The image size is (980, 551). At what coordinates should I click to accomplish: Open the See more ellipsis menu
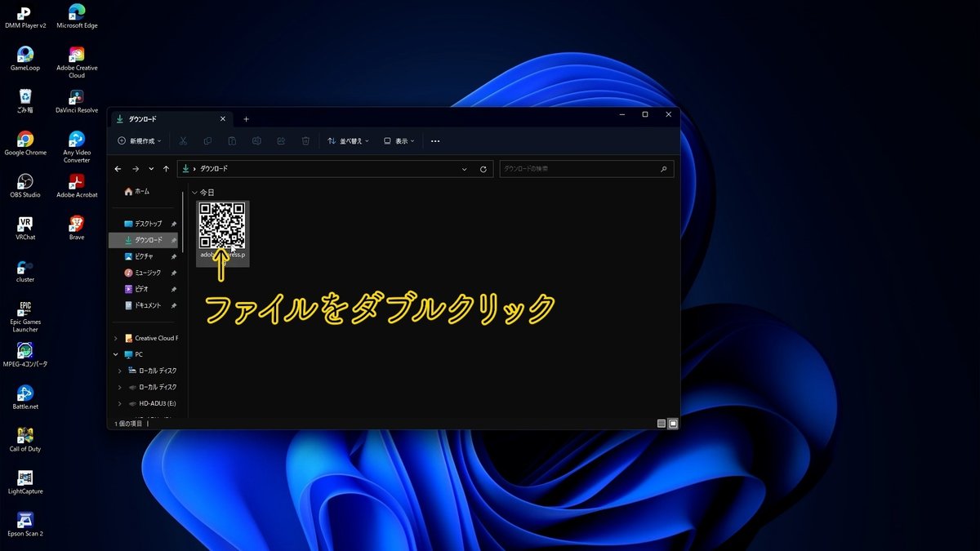click(435, 141)
